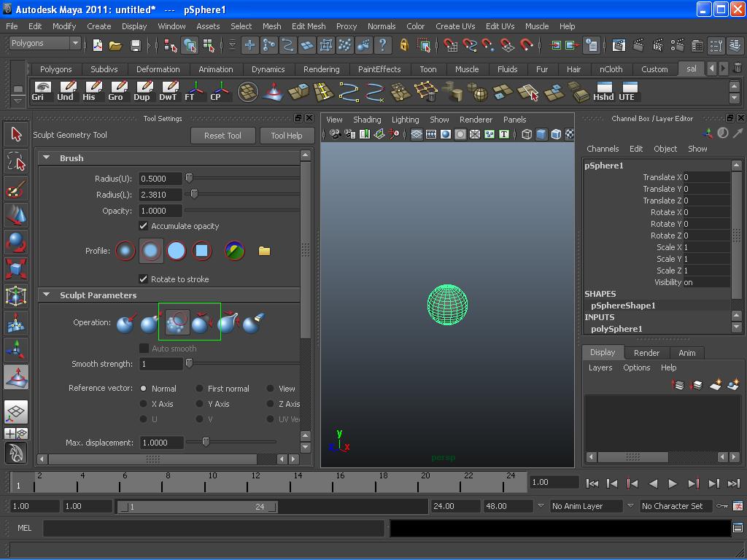Open the Mesh menu
This screenshot has width=747, height=560.
point(271,26)
